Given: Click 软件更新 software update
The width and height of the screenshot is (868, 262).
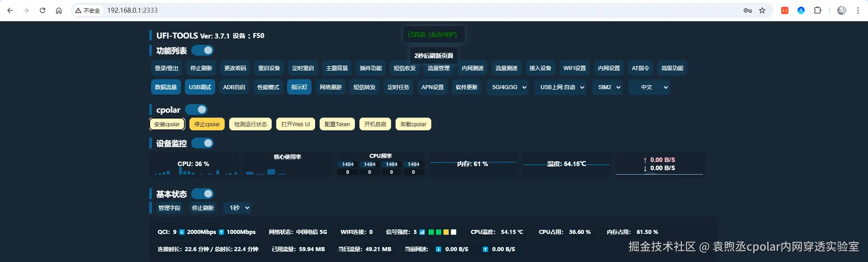Looking at the screenshot, I should 467,87.
